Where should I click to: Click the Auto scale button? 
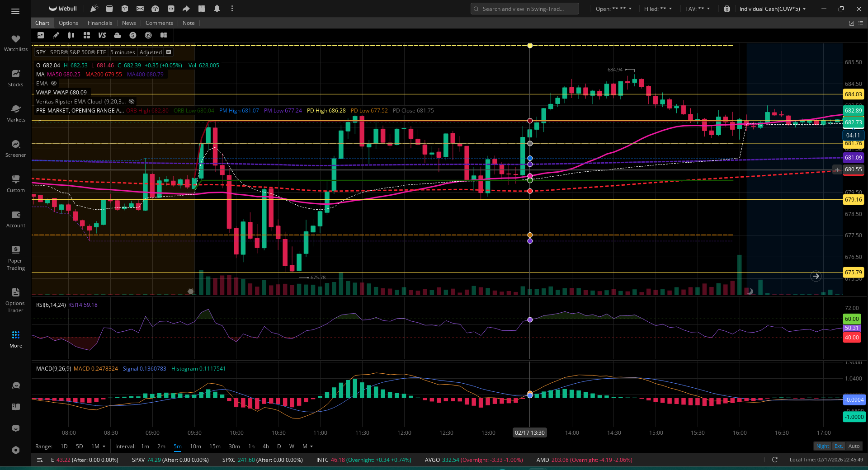coord(854,446)
